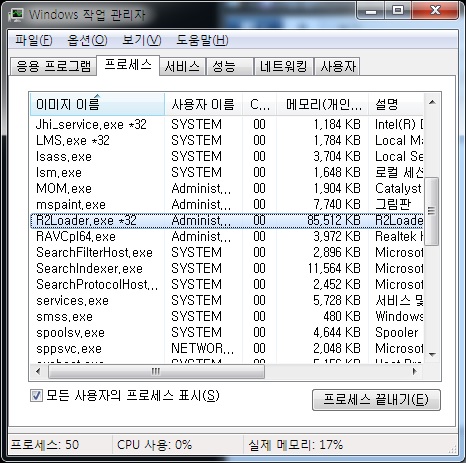Click the vertical scrollbar down arrow
Screen dimensions: 466x463
coord(432,354)
